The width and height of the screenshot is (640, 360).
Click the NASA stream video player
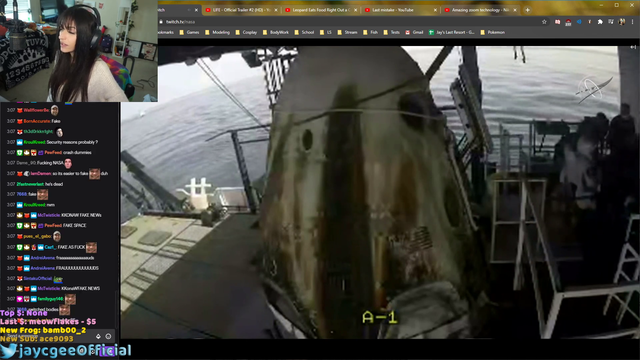(x=380, y=192)
